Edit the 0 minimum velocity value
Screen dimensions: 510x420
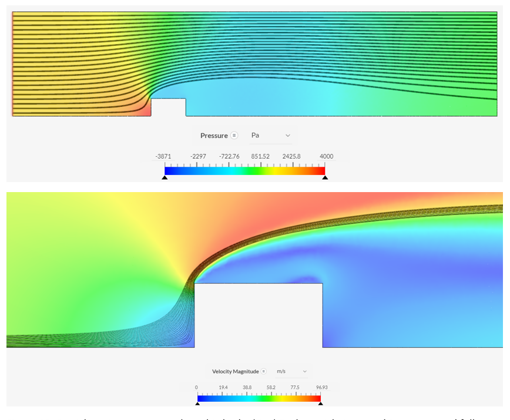pyautogui.click(x=197, y=388)
